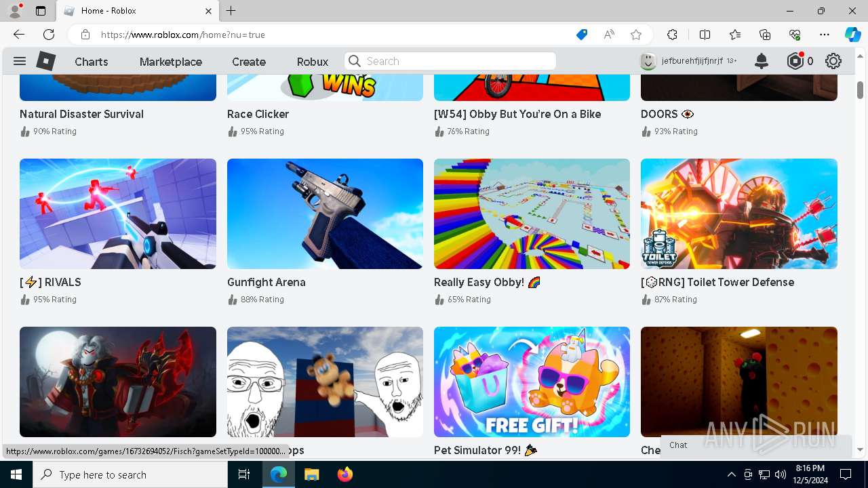Open File Explorer from the taskbar
This screenshot has width=868, height=488.
pyautogui.click(x=311, y=474)
